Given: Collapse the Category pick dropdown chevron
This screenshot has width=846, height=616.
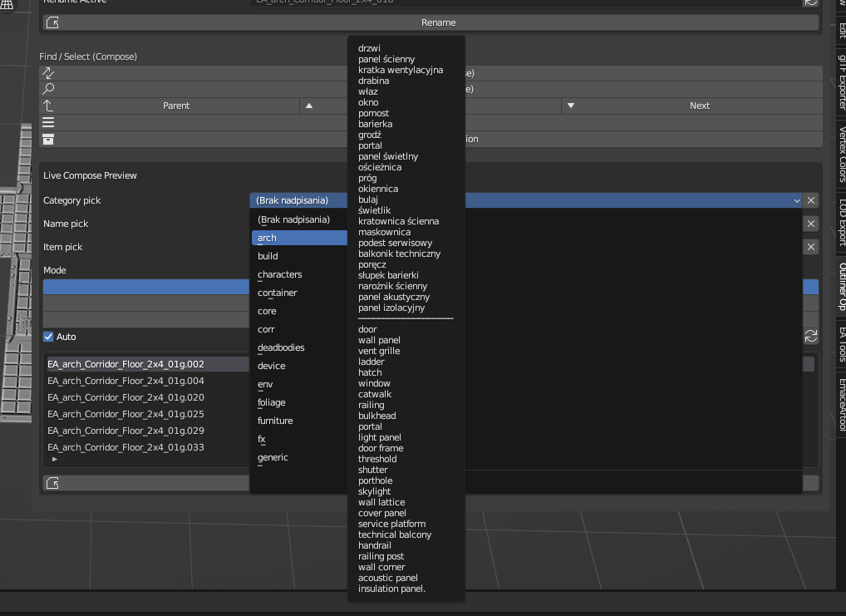Looking at the screenshot, I should click(797, 200).
